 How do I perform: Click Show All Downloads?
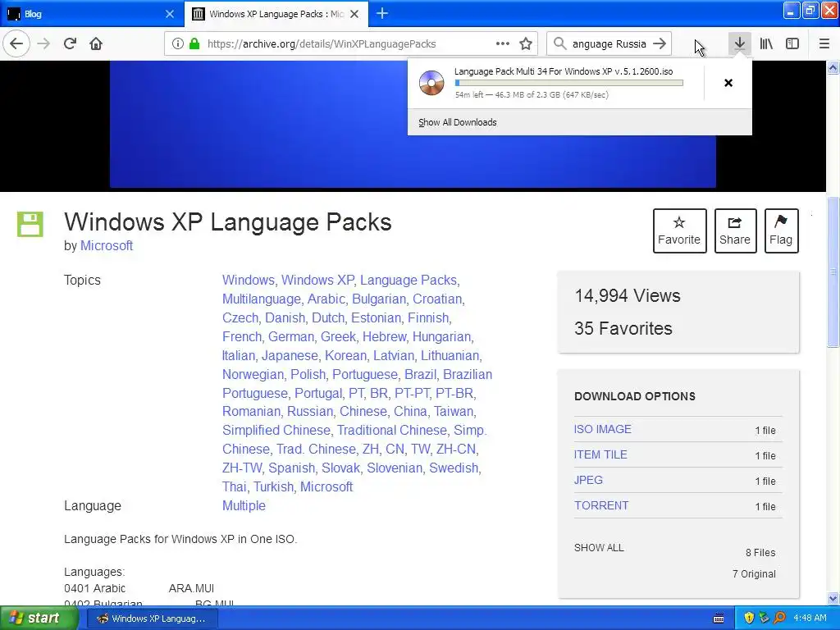click(458, 122)
